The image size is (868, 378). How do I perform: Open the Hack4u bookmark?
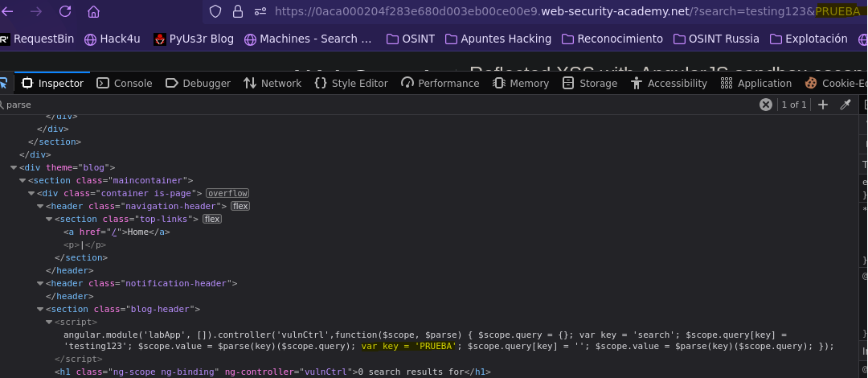point(113,39)
